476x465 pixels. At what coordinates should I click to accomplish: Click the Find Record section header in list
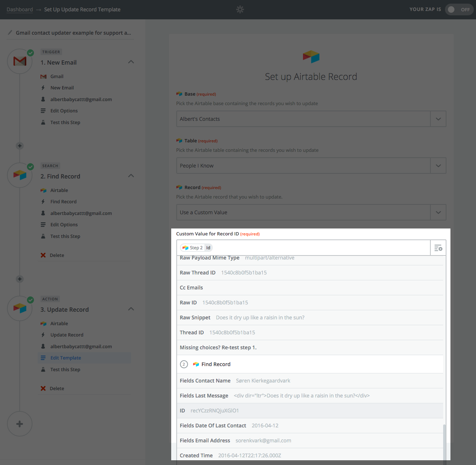(310, 364)
